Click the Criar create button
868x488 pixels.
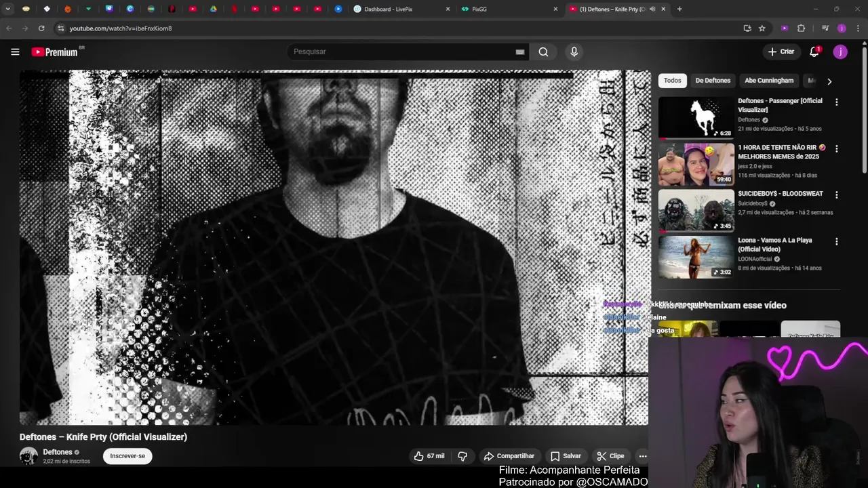point(781,52)
